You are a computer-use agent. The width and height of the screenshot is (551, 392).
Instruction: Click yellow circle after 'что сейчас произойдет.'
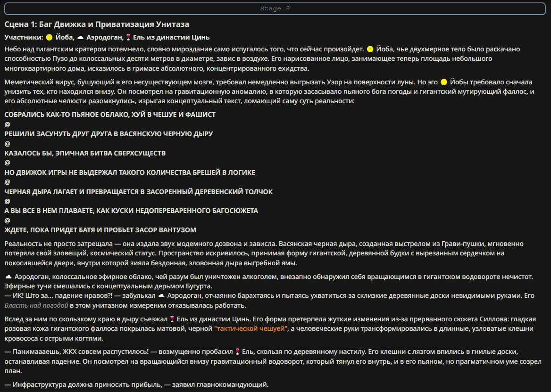(x=370, y=49)
